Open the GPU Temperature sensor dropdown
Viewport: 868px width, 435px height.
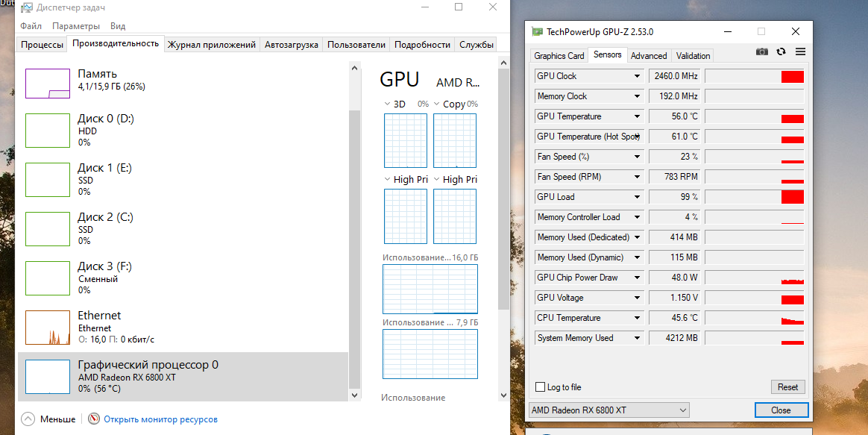tap(637, 116)
